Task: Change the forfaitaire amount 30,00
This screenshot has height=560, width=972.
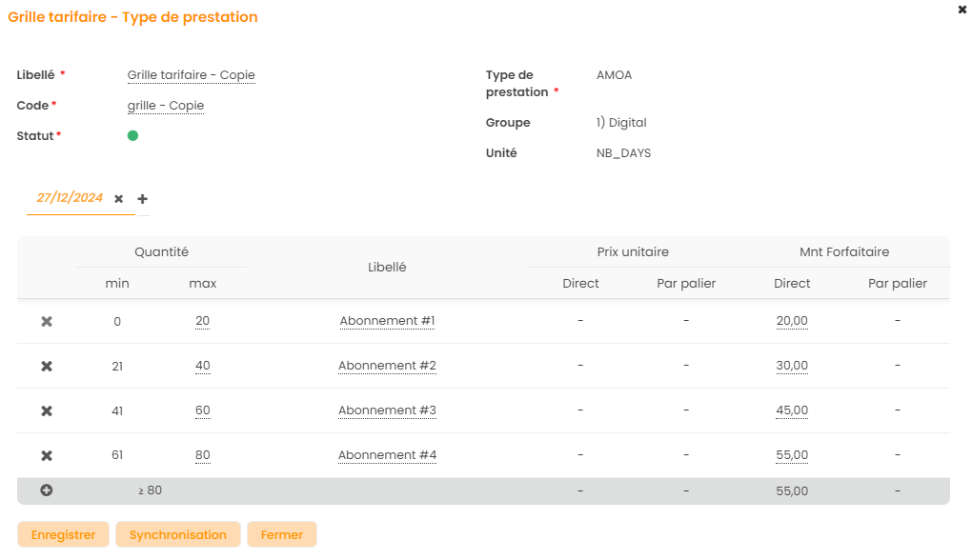Action: tap(792, 367)
